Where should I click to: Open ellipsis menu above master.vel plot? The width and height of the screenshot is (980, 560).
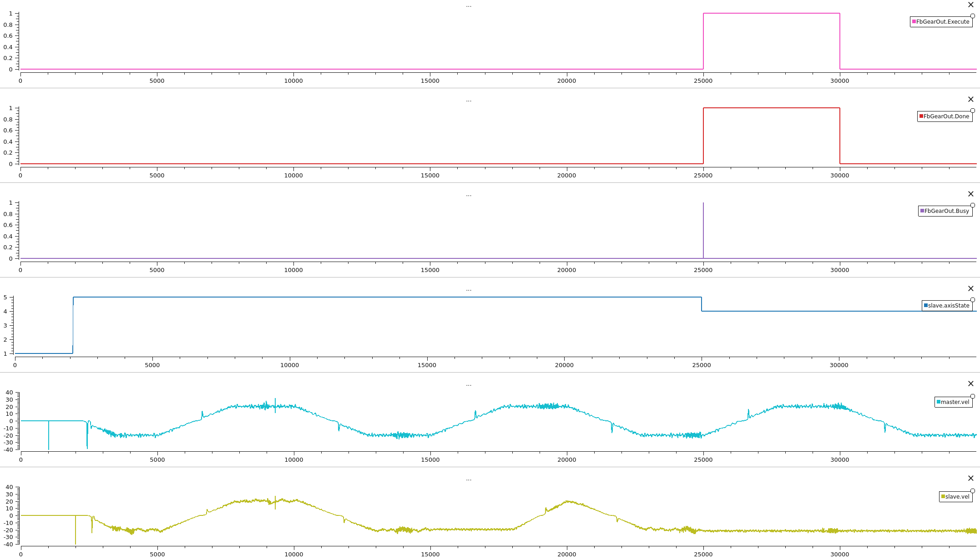tap(469, 385)
